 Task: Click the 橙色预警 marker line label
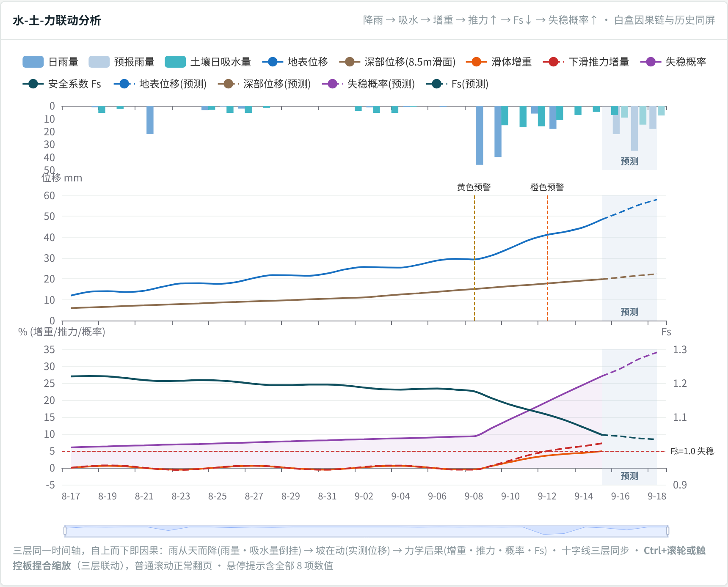547,187
